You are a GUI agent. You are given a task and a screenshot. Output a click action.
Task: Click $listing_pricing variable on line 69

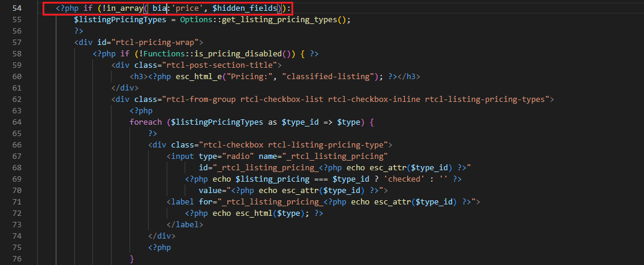point(272,179)
